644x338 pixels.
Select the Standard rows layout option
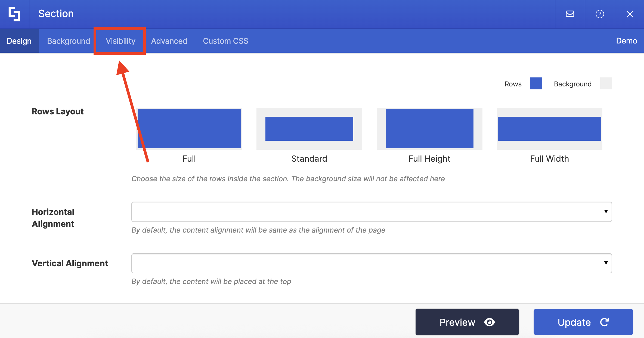309,129
